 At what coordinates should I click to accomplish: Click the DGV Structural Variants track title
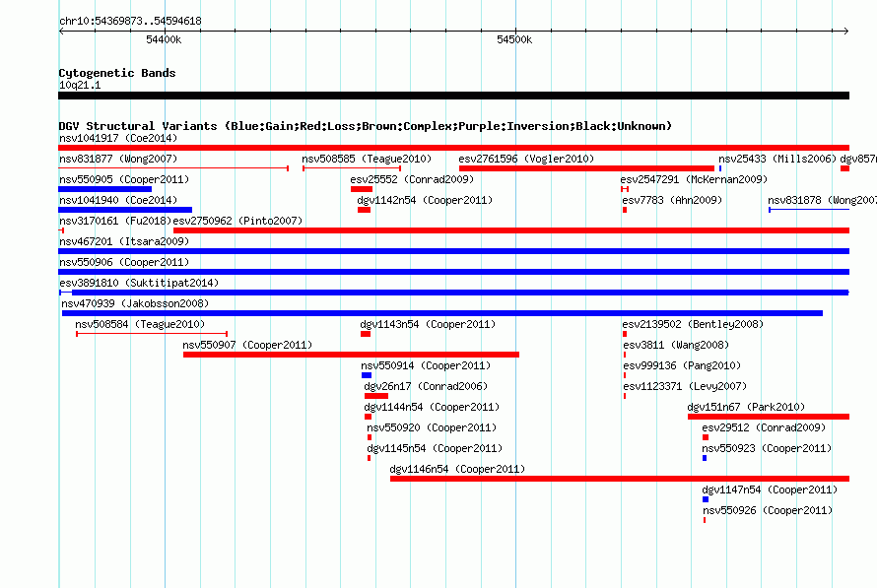coord(365,126)
